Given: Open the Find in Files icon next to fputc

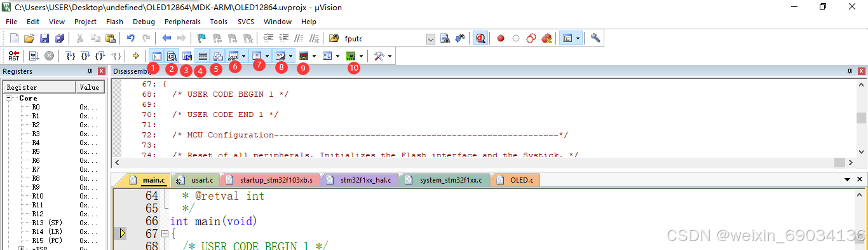Looking at the screenshot, I should (x=334, y=38).
